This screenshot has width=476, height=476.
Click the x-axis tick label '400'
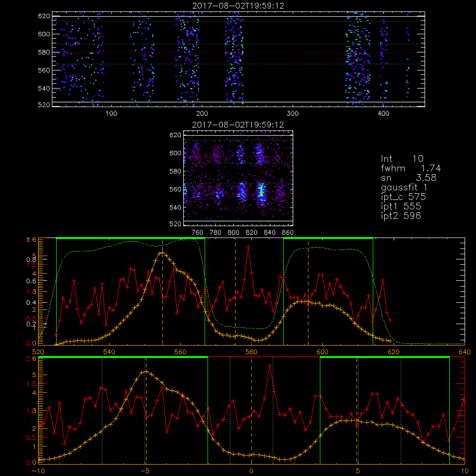383,114
